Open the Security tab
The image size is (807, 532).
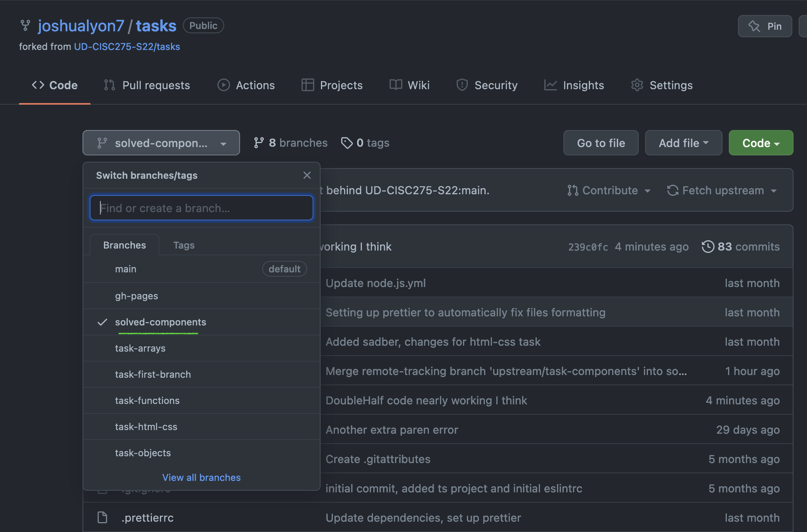click(487, 85)
